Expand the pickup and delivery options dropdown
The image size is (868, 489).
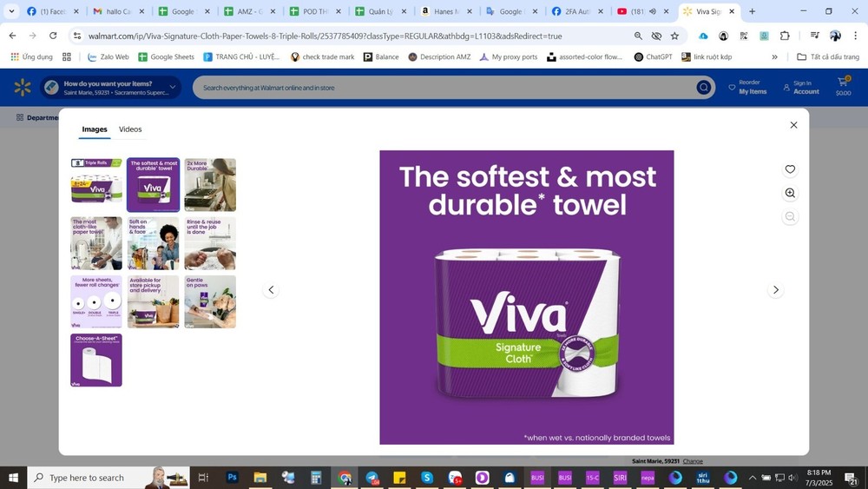click(173, 88)
